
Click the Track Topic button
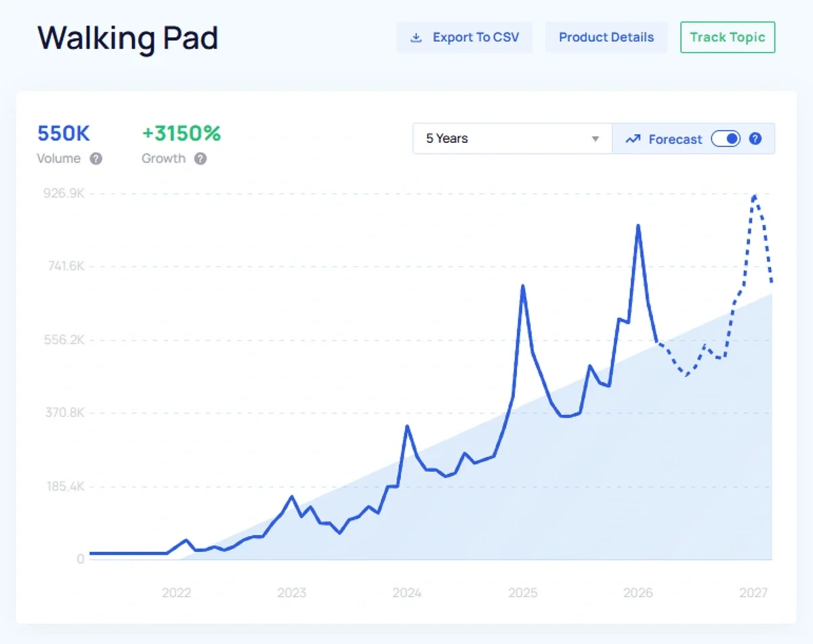click(727, 37)
